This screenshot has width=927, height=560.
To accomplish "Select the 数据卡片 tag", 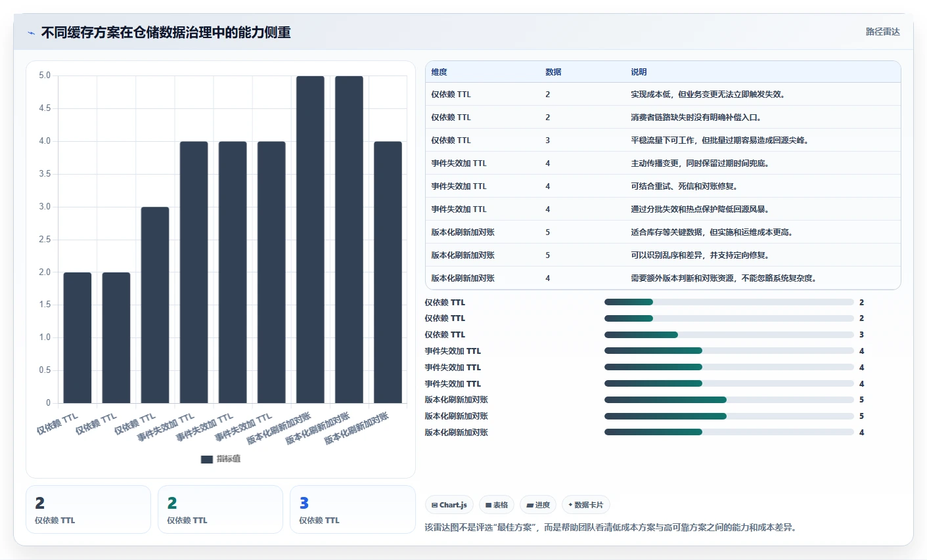I will [586, 505].
